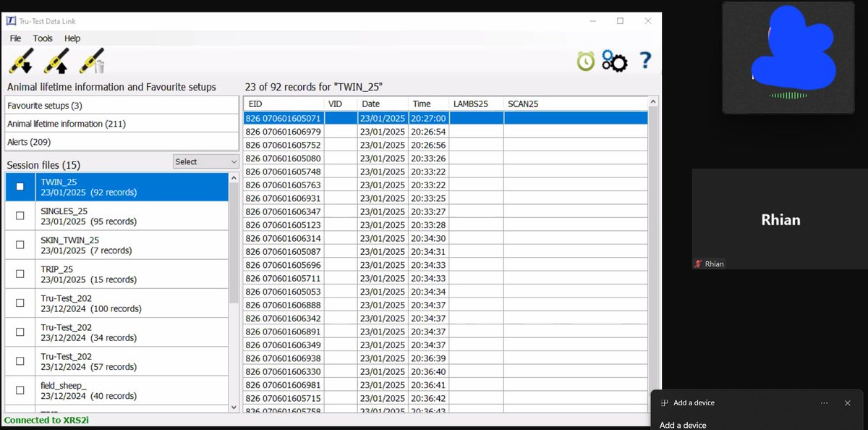Sort by the EID column header
Viewport: 868px width, 430px height.
[284, 104]
